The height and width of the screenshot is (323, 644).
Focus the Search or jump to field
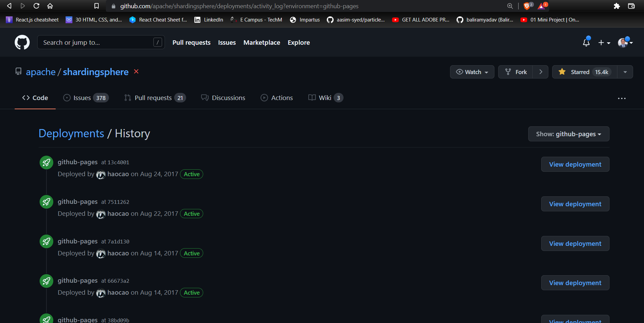pos(101,42)
